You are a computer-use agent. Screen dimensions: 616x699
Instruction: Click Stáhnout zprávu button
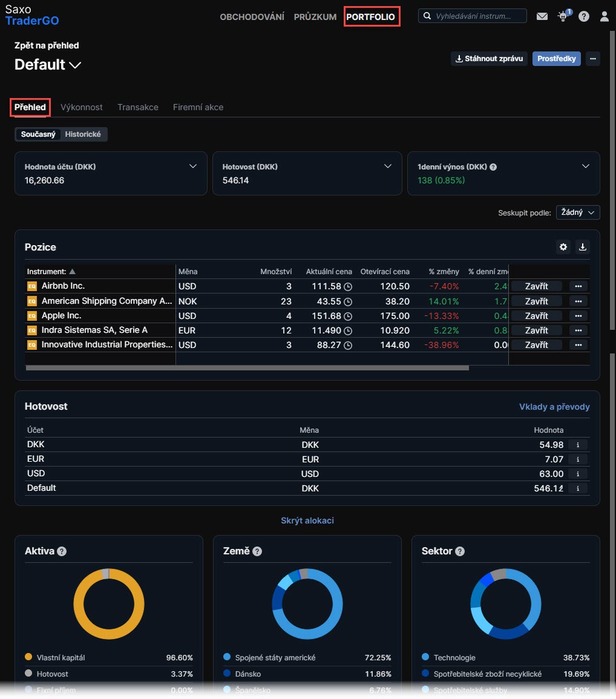[490, 58]
